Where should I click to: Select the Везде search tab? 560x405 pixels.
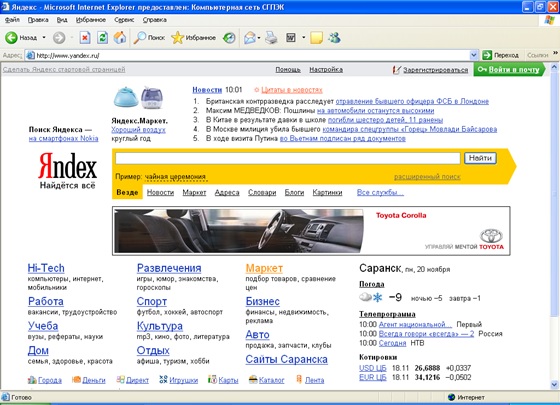coord(127,192)
